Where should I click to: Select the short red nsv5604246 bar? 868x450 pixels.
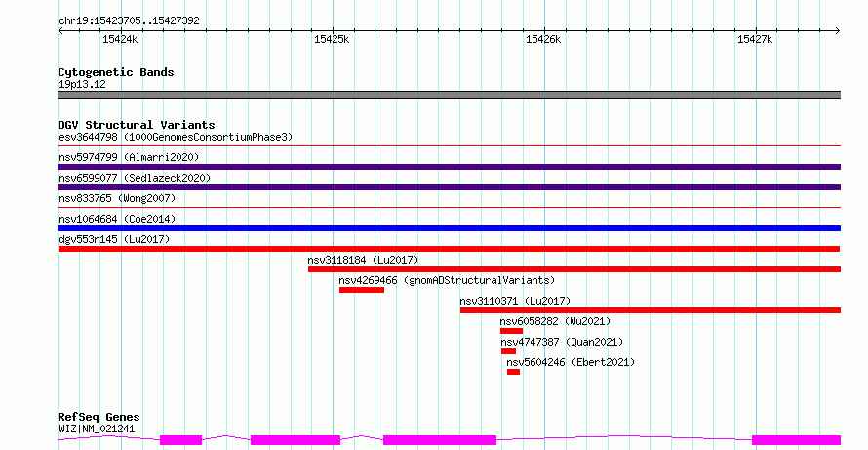click(513, 372)
